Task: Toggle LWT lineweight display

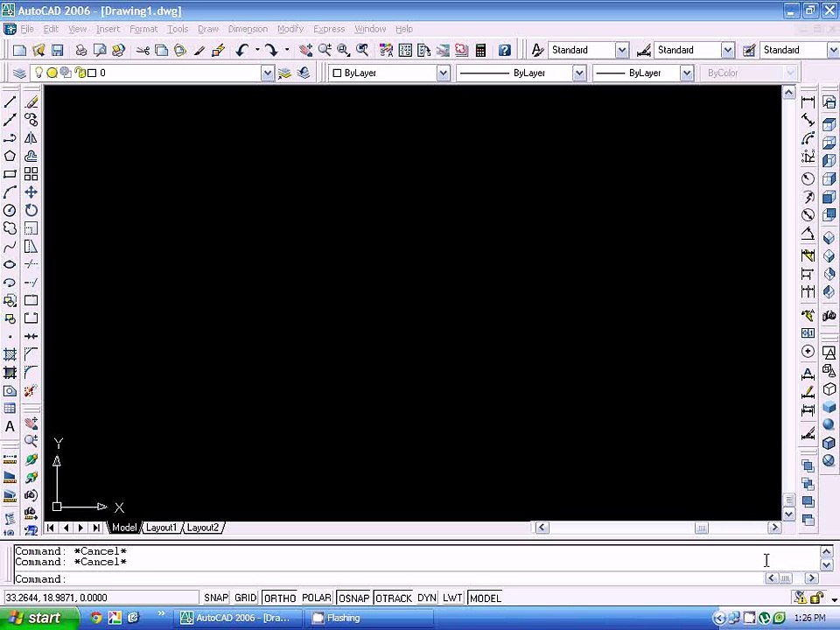Action: [452, 598]
